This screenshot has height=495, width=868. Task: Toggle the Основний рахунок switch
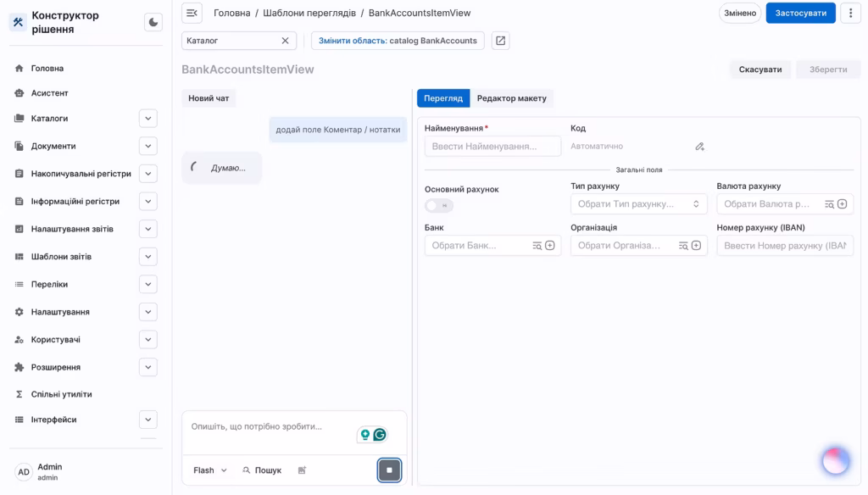439,206
